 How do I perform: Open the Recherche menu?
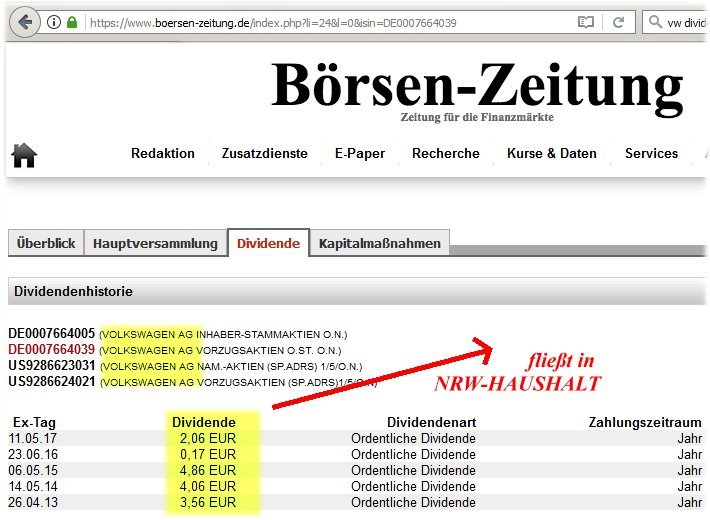(x=446, y=154)
